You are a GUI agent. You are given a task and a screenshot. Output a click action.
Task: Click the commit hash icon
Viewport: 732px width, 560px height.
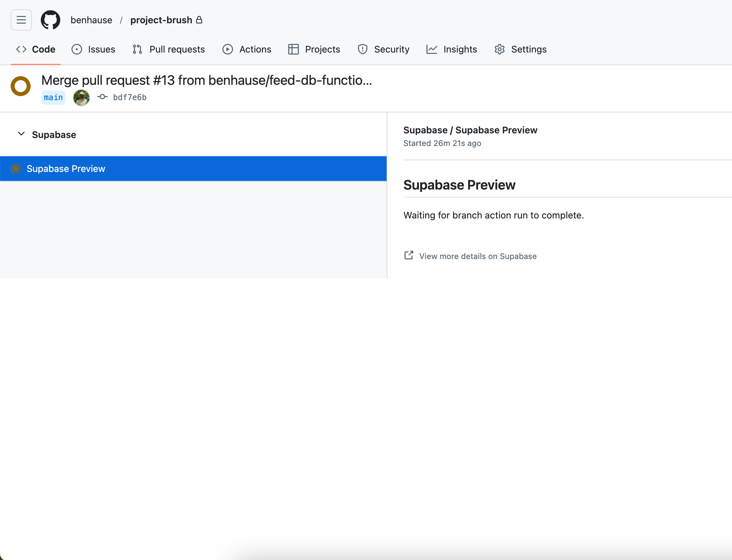click(102, 97)
